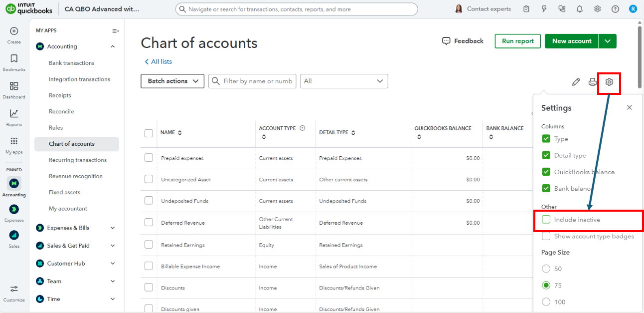Click the pencil edit icon above table
Image resolution: width=644 pixels, height=313 pixels.
576,82
